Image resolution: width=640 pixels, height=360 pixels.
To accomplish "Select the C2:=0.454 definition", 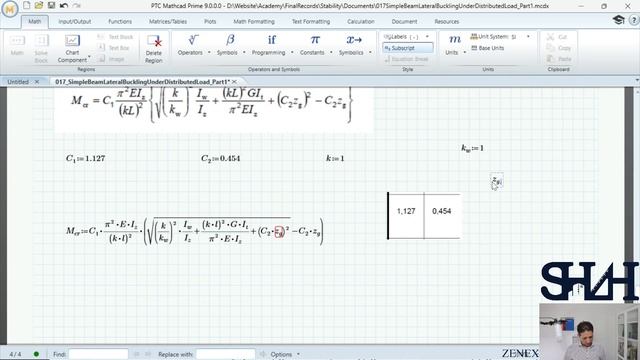I will [x=220, y=158].
